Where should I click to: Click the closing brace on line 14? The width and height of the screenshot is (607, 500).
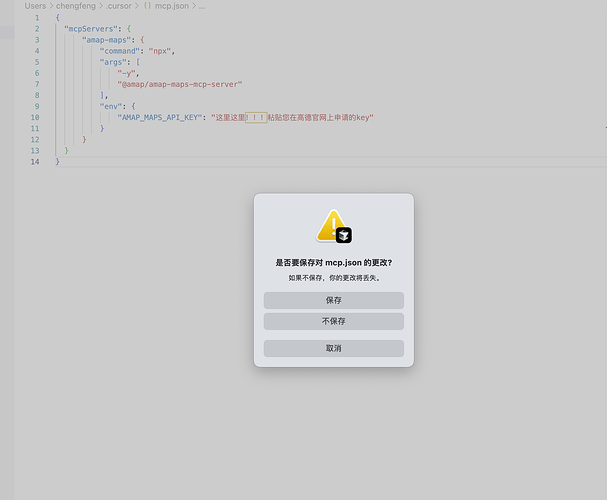[x=57, y=162]
